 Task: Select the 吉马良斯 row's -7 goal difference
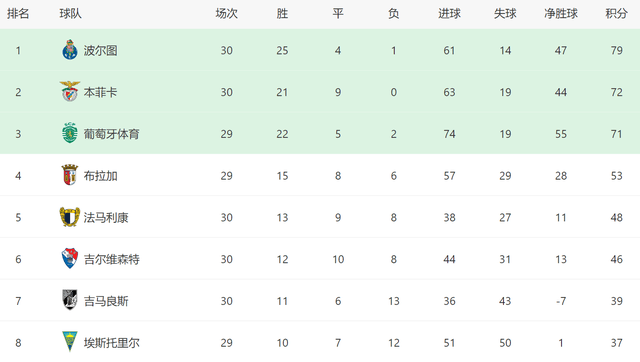561,301
